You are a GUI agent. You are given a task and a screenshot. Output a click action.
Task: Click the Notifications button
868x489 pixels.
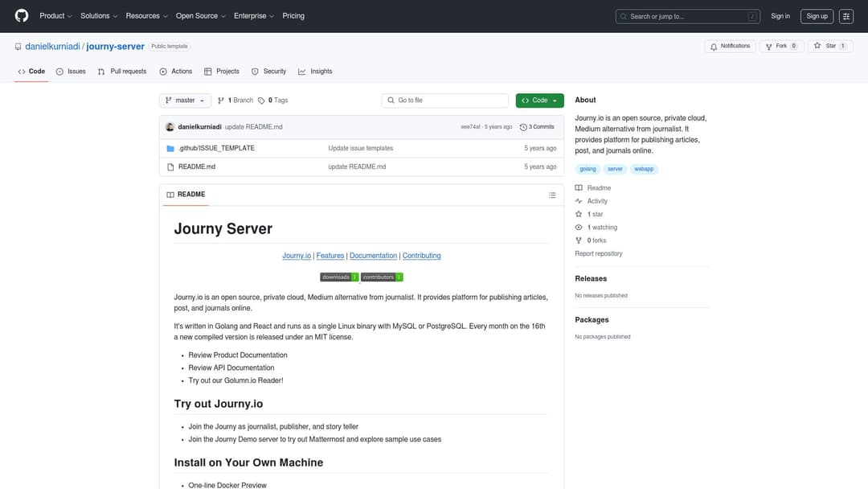tap(730, 47)
